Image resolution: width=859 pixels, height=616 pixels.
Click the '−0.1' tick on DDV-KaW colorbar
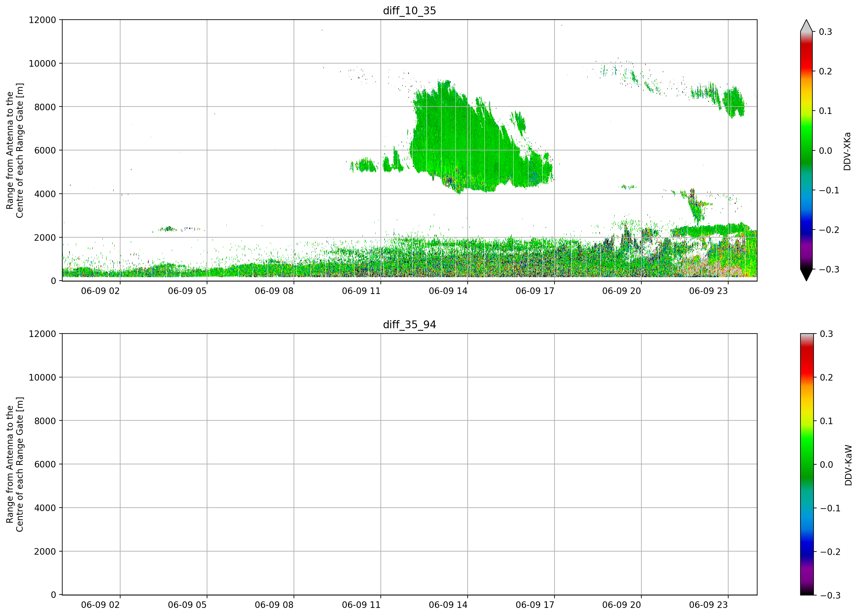point(830,508)
